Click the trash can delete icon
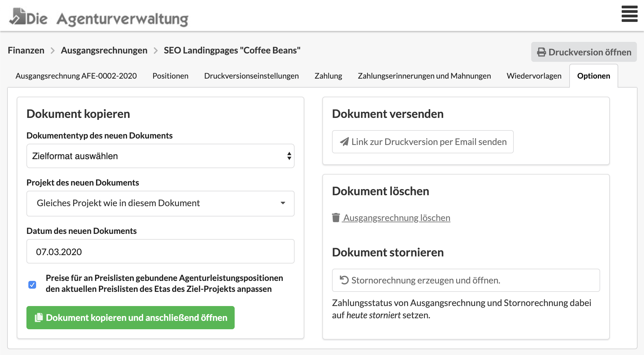This screenshot has width=644, height=355. tap(336, 218)
